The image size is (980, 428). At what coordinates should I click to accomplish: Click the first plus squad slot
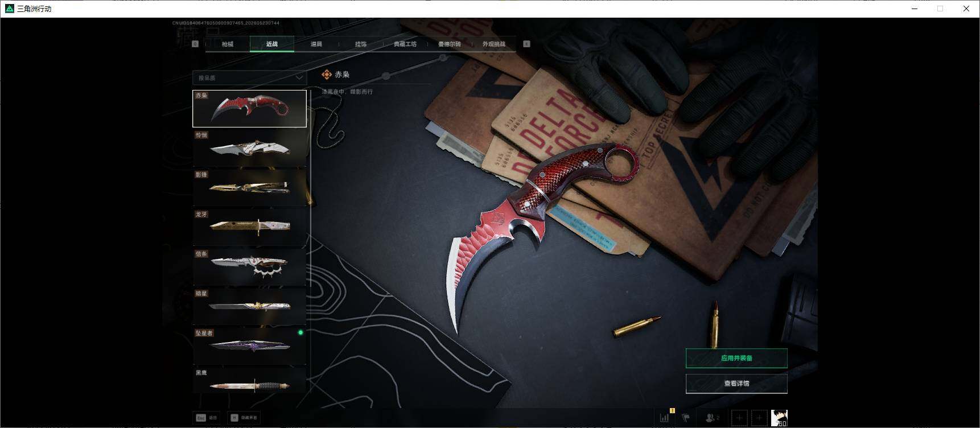(739, 418)
